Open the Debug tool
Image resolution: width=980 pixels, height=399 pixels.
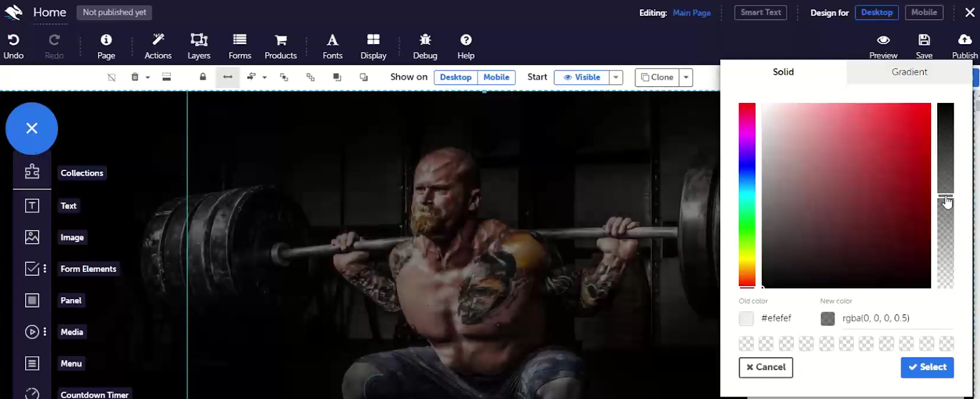[x=425, y=40]
